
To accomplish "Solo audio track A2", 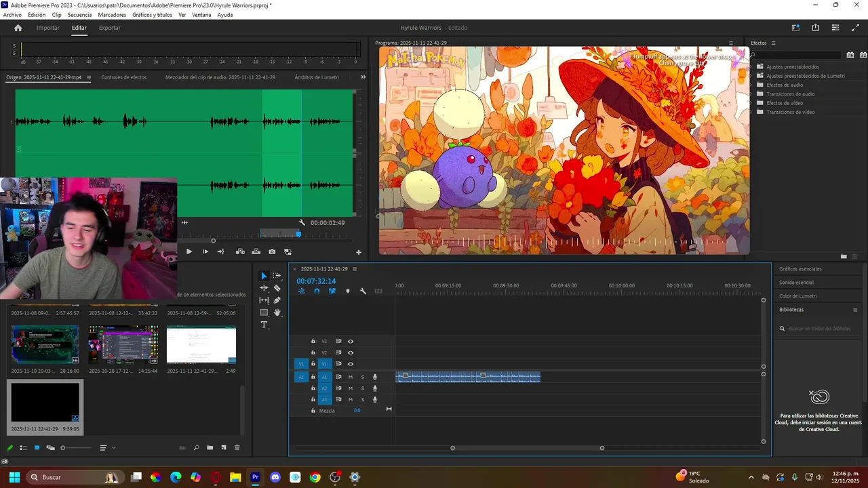I will pos(363,388).
